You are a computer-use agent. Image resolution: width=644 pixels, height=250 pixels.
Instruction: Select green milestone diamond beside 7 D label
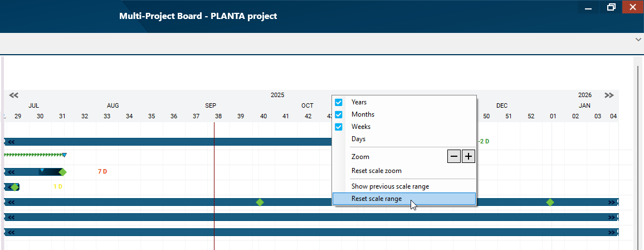(62, 172)
